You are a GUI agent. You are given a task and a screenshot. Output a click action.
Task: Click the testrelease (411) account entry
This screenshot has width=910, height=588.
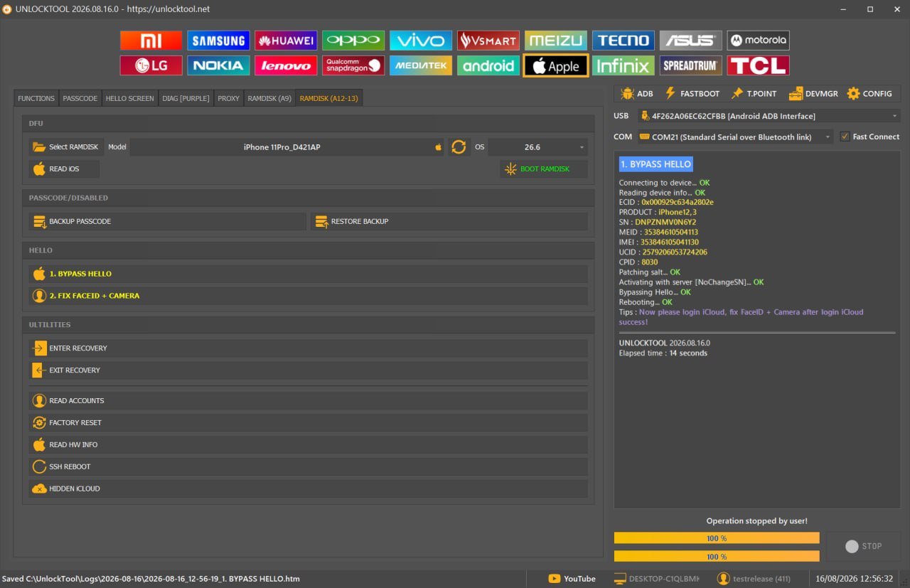754,579
